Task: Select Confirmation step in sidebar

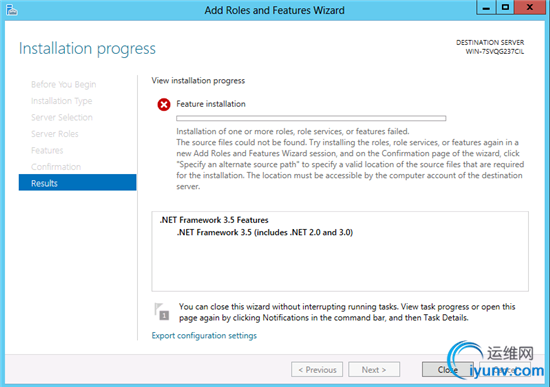Action: click(x=56, y=167)
